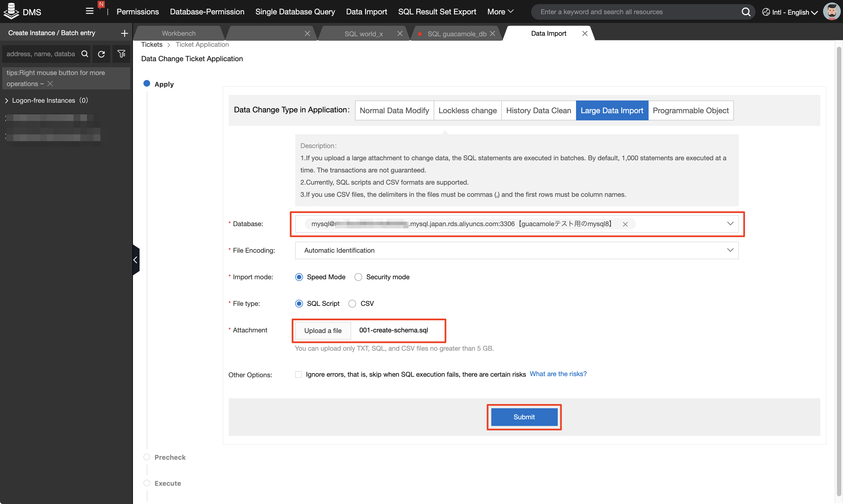Select SQL Script file type

(x=299, y=304)
